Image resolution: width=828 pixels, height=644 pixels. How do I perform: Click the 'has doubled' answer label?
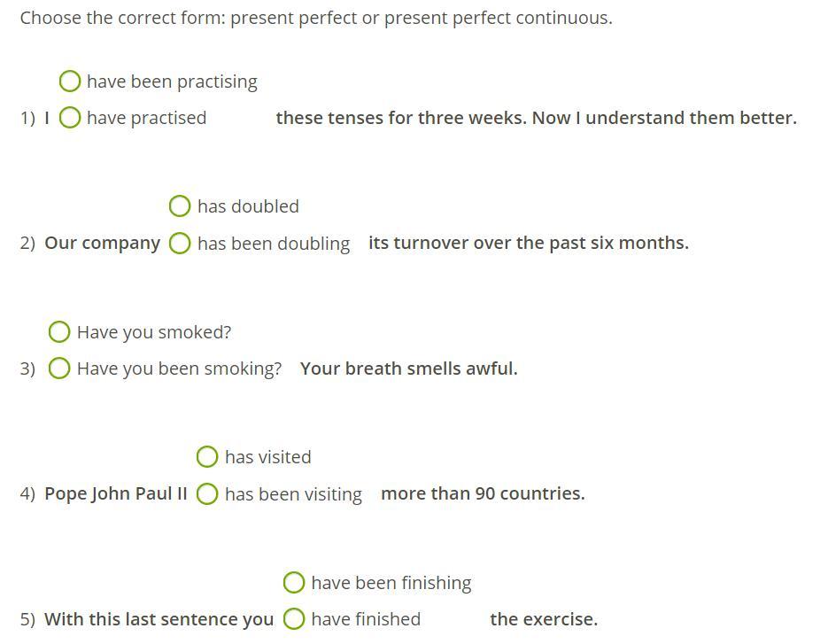pos(248,206)
